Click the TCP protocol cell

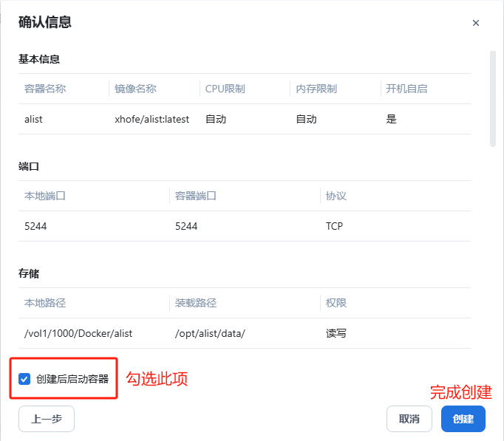pos(334,227)
